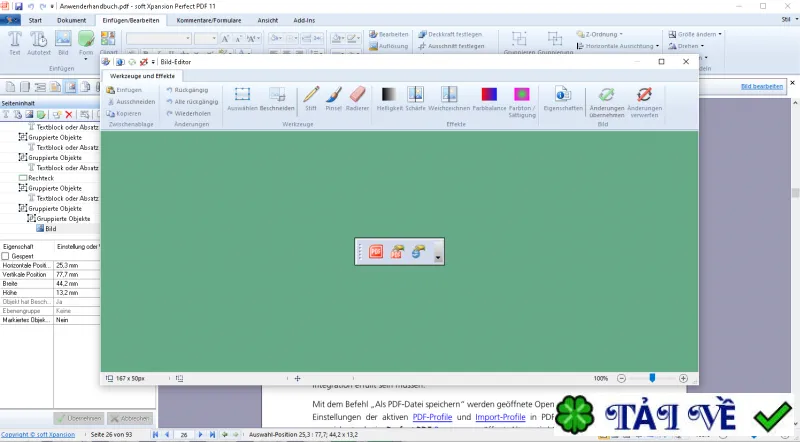The image size is (800, 442).
Task: Pick the Stift pencil tool
Action: [x=311, y=99]
